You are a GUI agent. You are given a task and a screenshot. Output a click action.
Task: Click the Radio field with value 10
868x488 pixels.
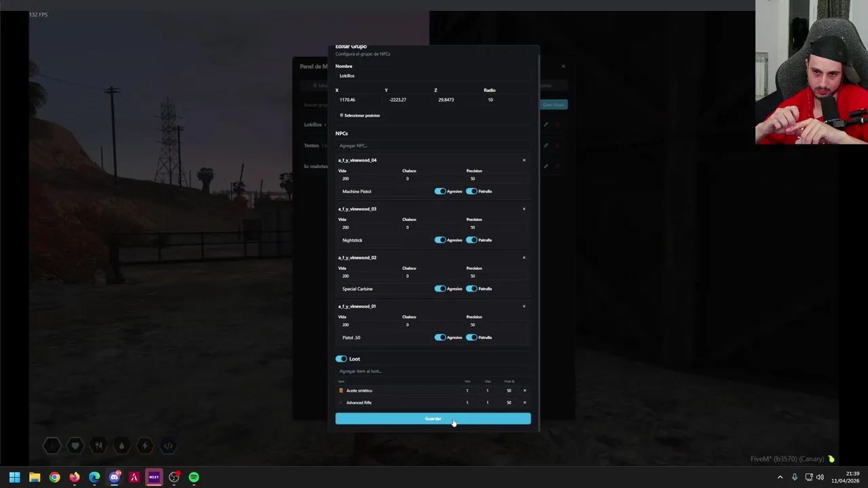(x=507, y=100)
